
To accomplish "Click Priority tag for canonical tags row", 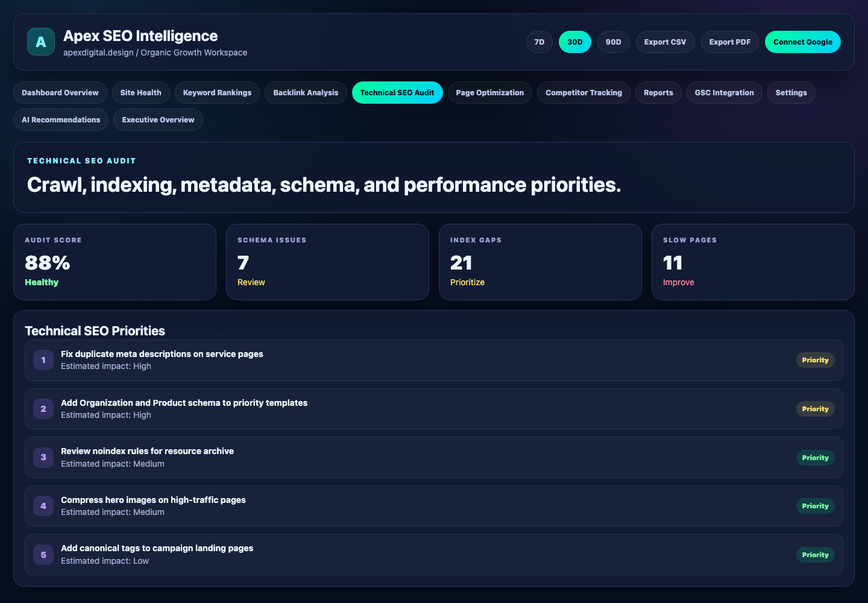I will 816,555.
